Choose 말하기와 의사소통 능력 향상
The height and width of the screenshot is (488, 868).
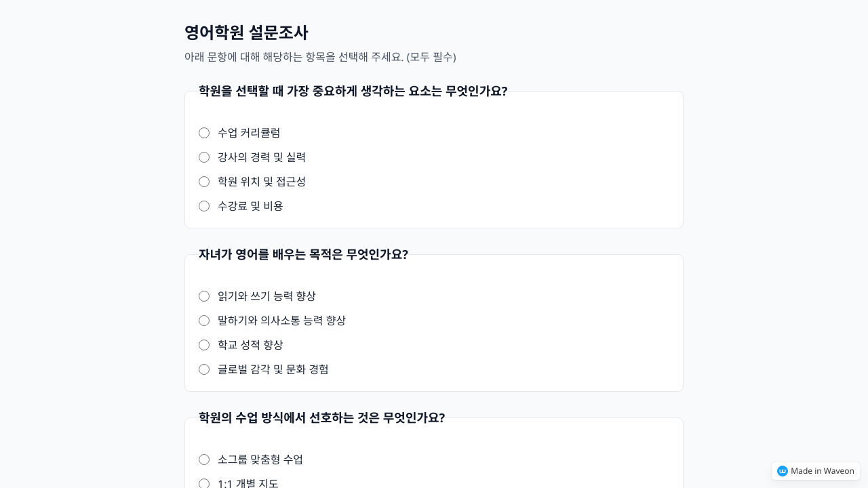click(204, 321)
